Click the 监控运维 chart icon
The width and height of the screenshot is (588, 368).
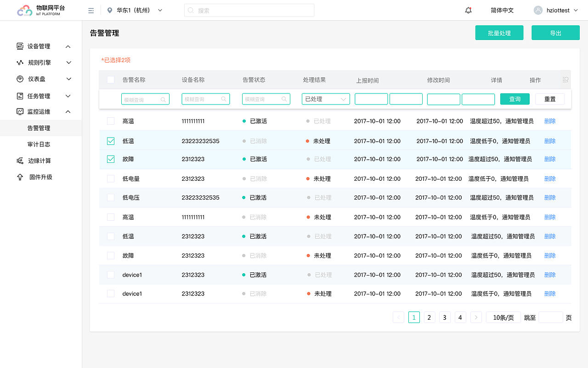(x=20, y=111)
